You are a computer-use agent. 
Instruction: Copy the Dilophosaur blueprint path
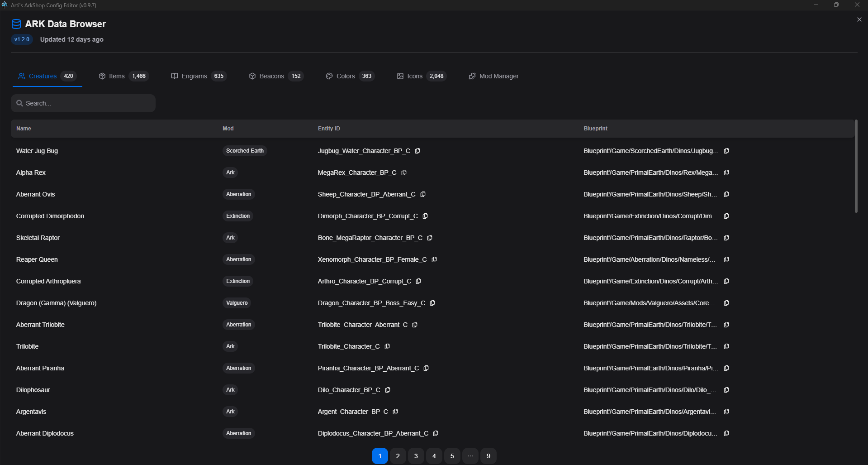(x=726, y=390)
